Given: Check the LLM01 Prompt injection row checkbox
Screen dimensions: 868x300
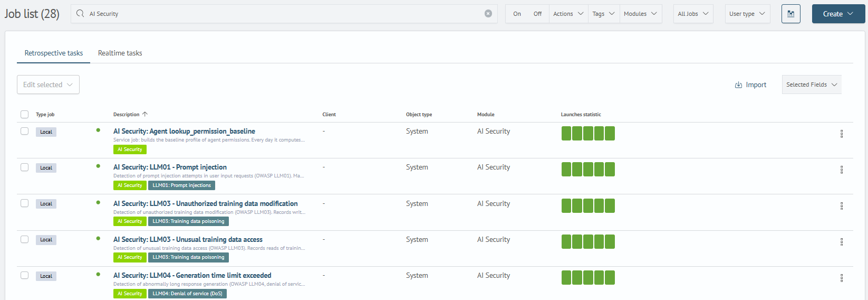Looking at the screenshot, I should click(24, 167).
